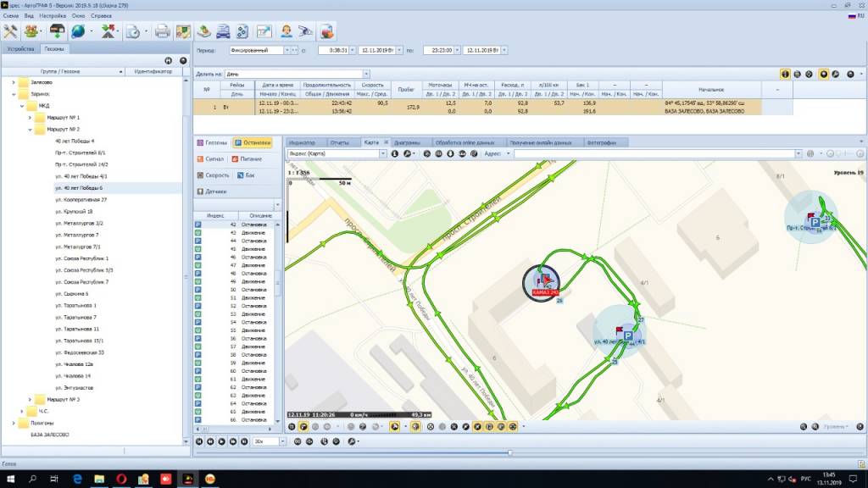Switch to the Диаграммы tab

(x=407, y=142)
